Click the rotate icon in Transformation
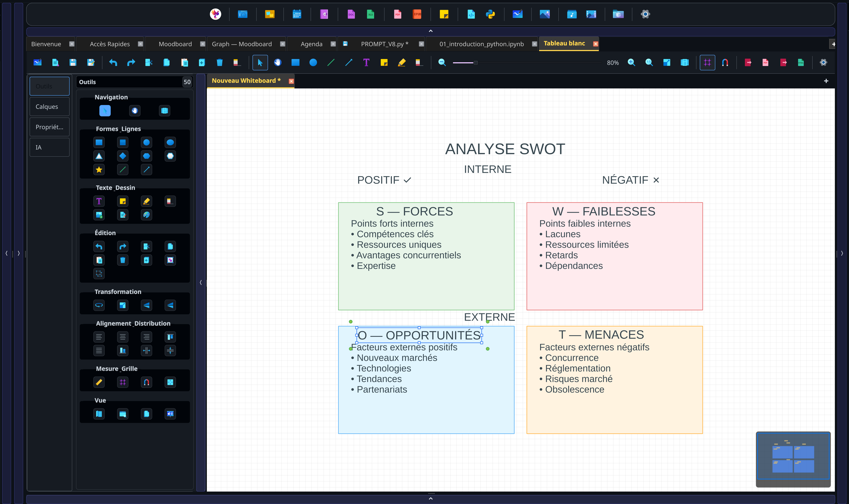This screenshot has height=504, width=849. click(99, 305)
